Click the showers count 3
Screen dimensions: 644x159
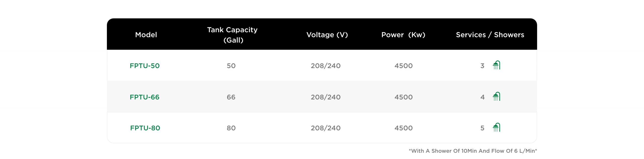coord(482,66)
